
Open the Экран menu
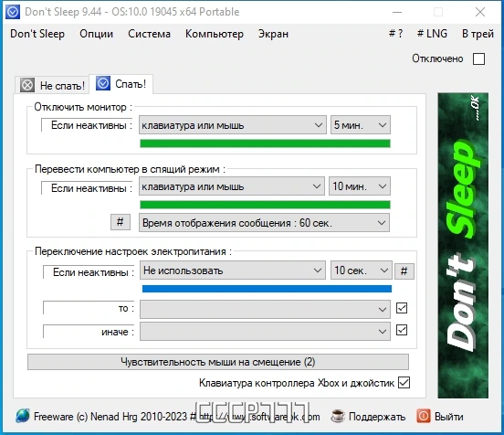[273, 34]
